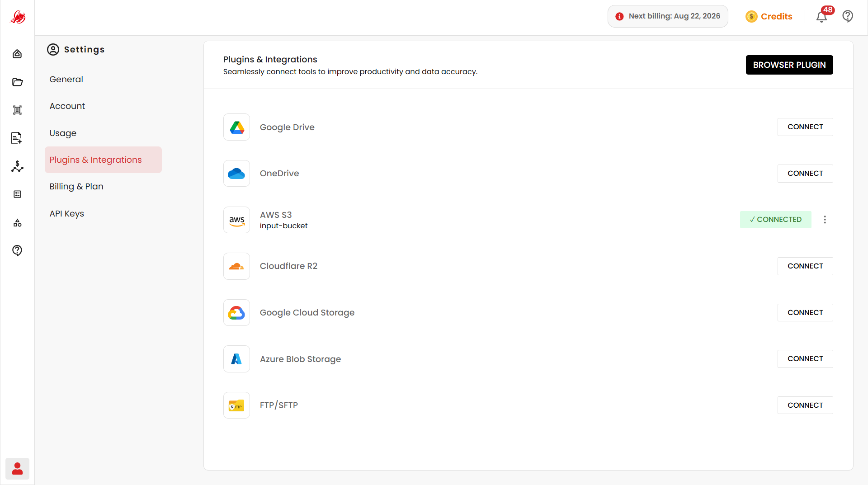The height and width of the screenshot is (485, 868).
Task: Connect Google Cloud Storage
Action: click(805, 313)
